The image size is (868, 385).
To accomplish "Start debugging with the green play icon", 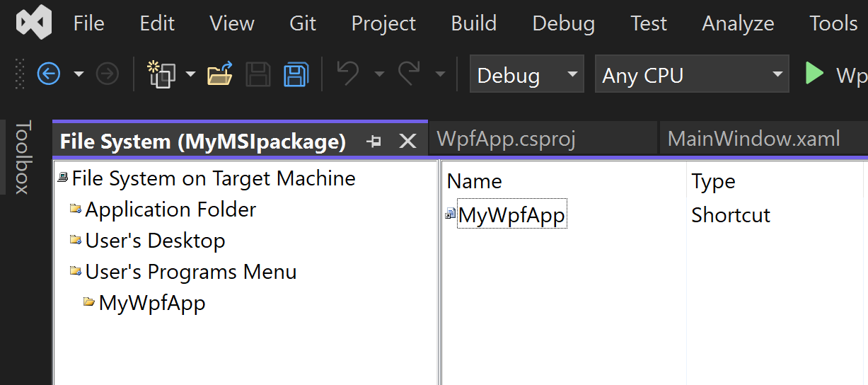I will (814, 74).
